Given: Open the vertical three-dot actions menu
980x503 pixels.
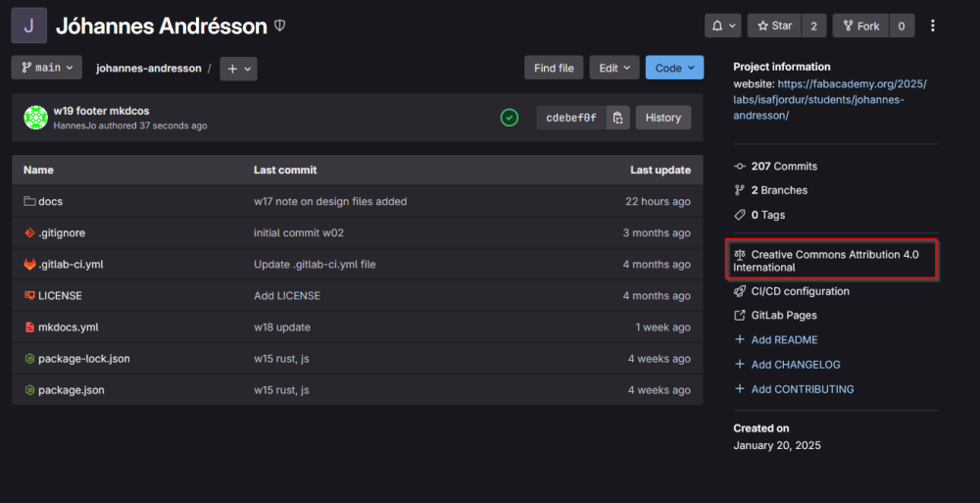Looking at the screenshot, I should pos(933,25).
